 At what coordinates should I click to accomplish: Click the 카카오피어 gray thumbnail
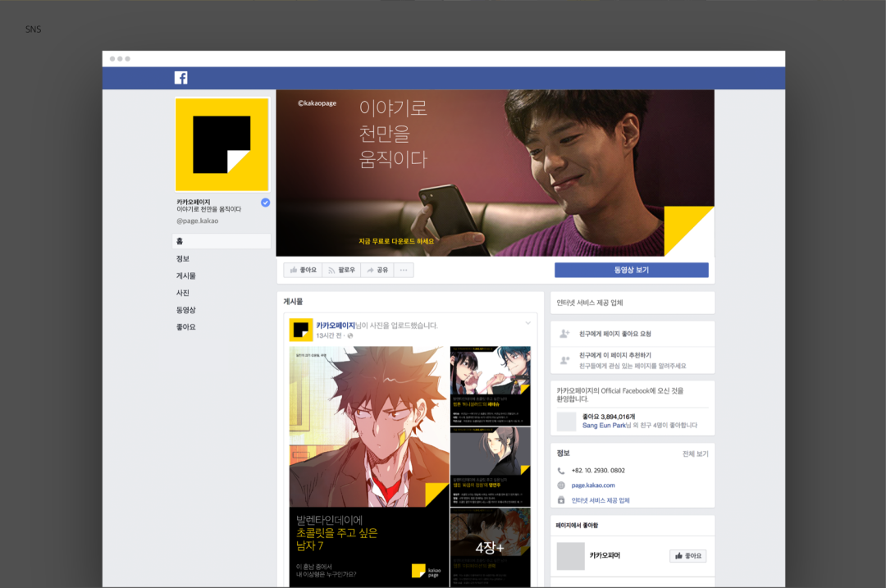(x=571, y=556)
